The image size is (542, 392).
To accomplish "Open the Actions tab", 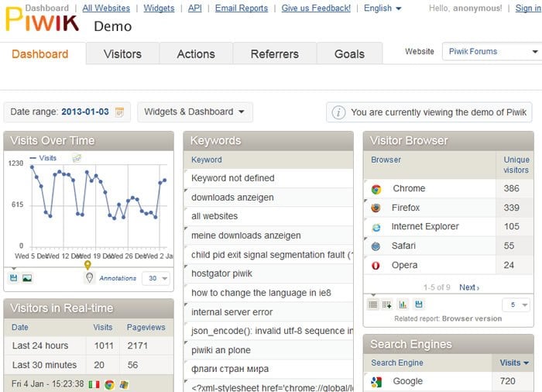I will click(196, 54).
